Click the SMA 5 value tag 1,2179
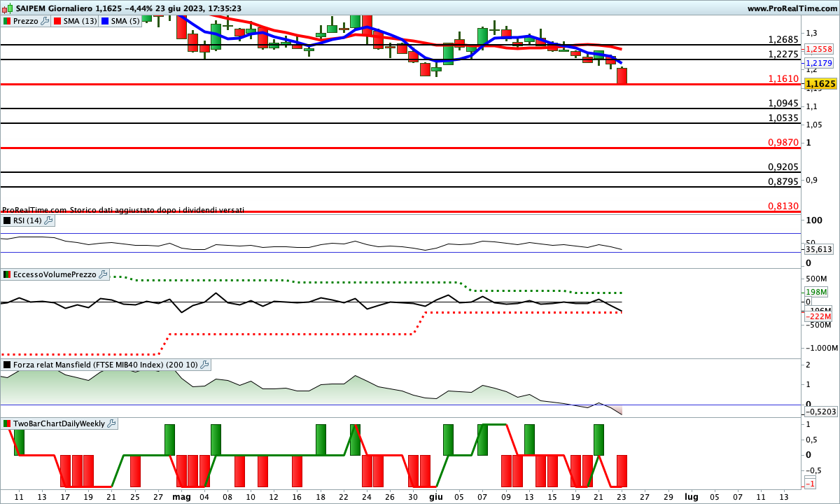 819,63
